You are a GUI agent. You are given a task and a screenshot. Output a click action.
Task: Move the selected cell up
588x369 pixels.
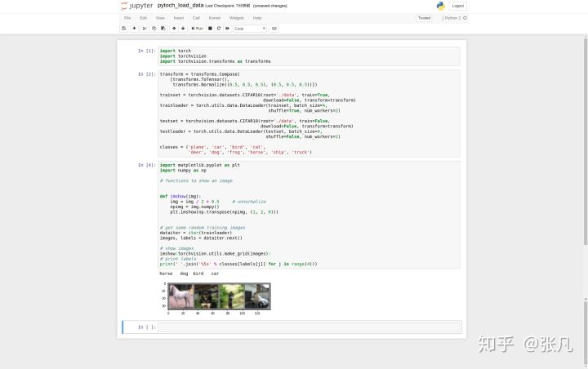174,29
